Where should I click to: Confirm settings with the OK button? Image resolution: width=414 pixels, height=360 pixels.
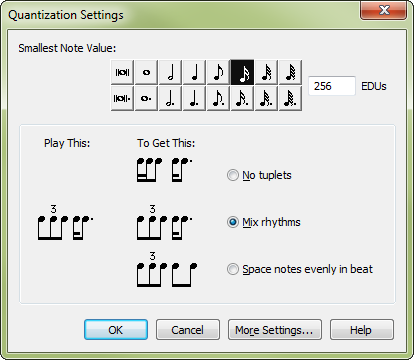coord(116,330)
